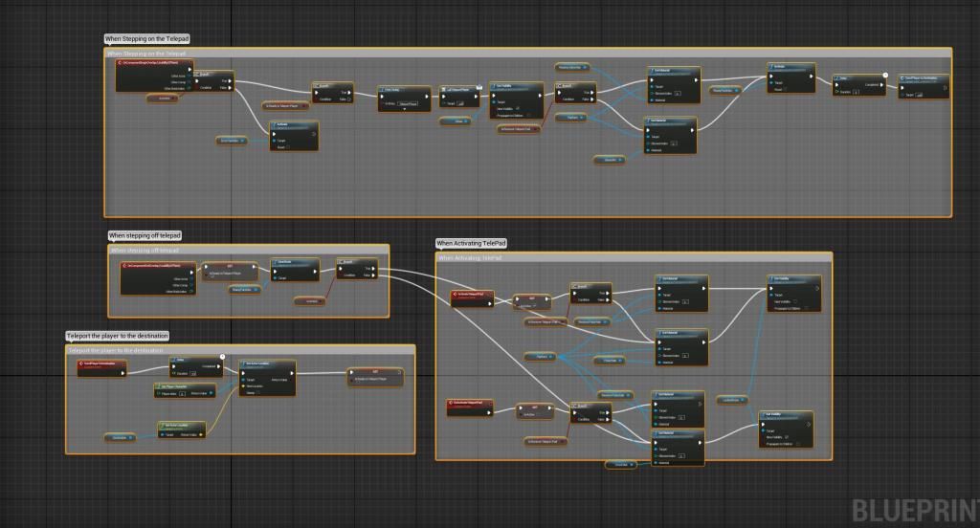Select the red DeactivateTelepad custom event node

469,404
